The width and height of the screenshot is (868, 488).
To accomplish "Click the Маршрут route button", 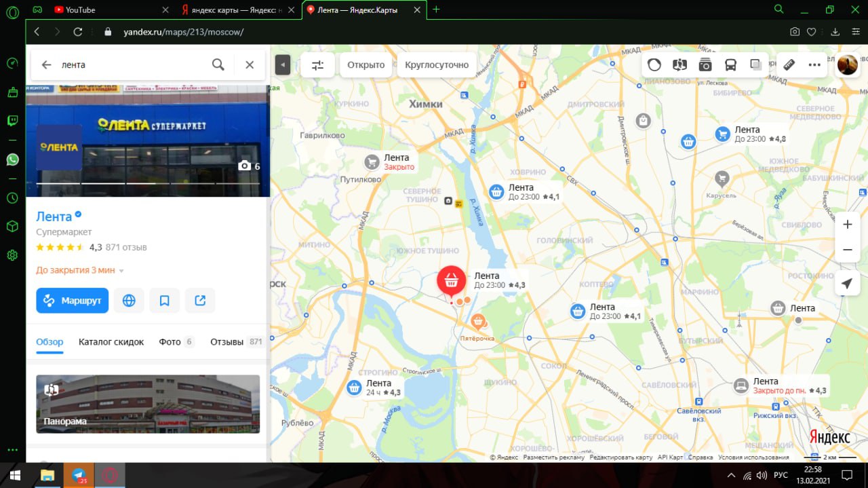I will (73, 300).
